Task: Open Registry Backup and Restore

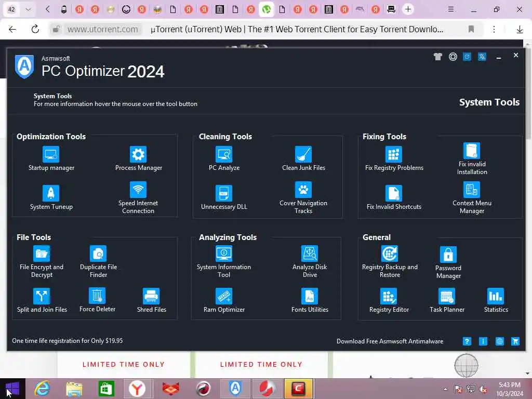Action: point(390,262)
